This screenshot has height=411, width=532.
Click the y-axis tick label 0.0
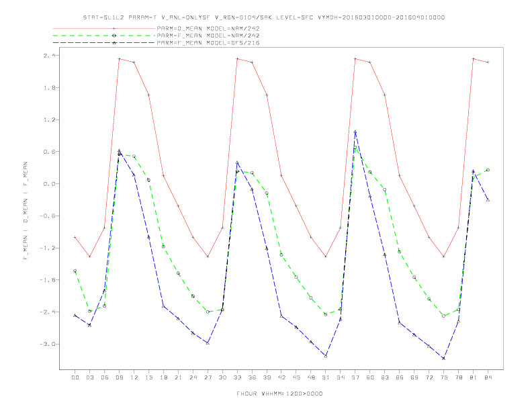(x=48, y=184)
